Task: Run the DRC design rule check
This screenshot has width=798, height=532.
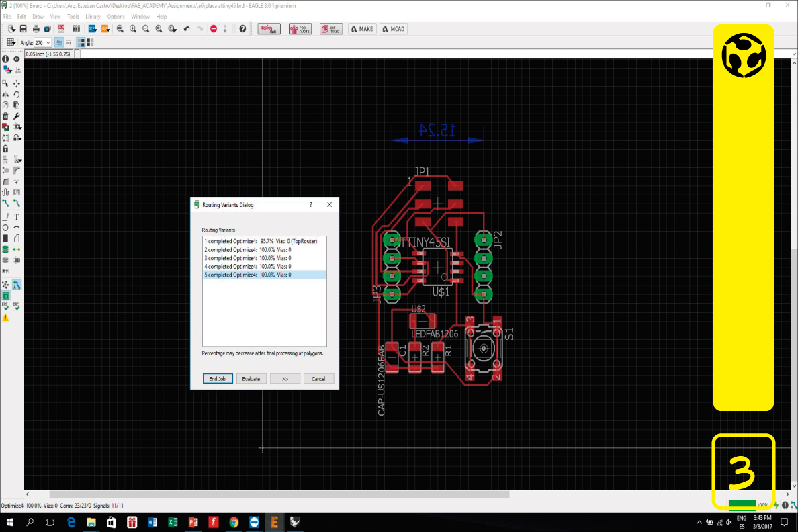Action: coord(17,306)
